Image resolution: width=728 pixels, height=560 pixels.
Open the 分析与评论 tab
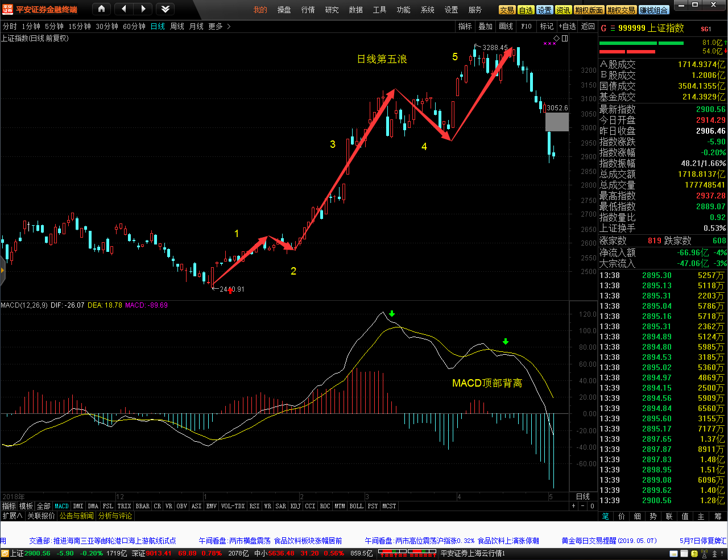tap(115, 516)
